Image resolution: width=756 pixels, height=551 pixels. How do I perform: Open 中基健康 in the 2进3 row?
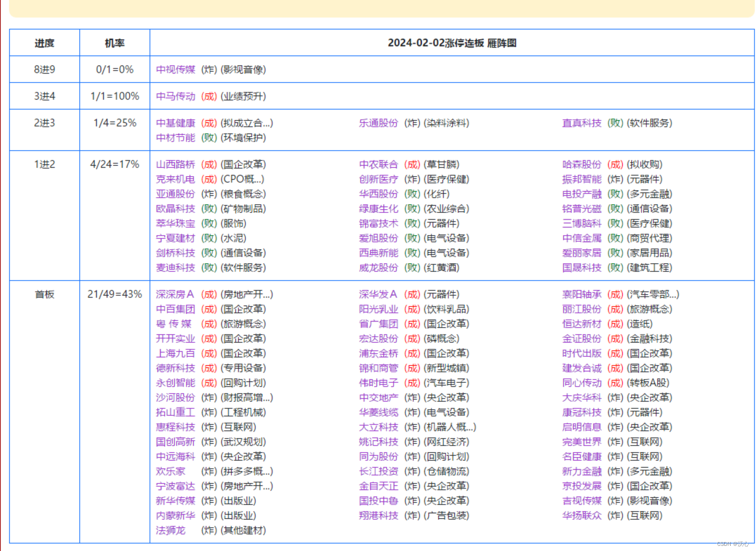click(176, 123)
